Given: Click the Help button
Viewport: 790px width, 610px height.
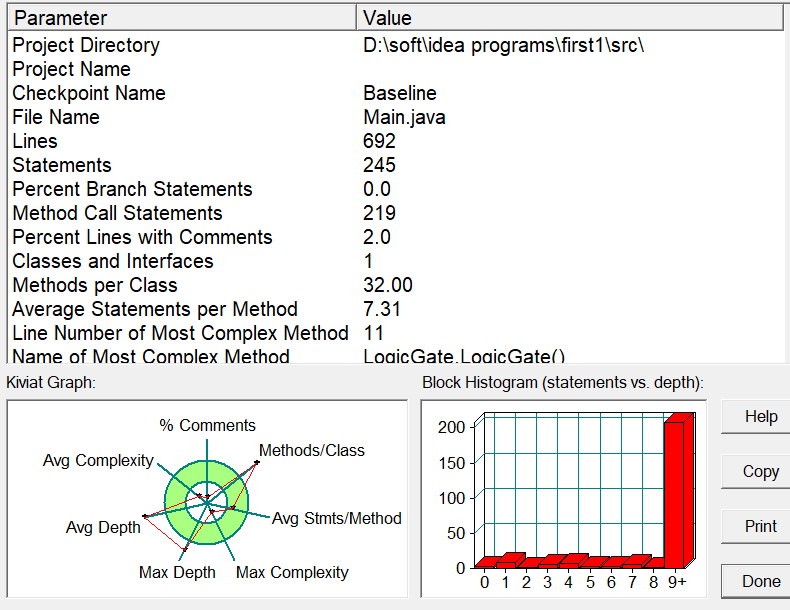Looking at the screenshot, I should tap(757, 417).
